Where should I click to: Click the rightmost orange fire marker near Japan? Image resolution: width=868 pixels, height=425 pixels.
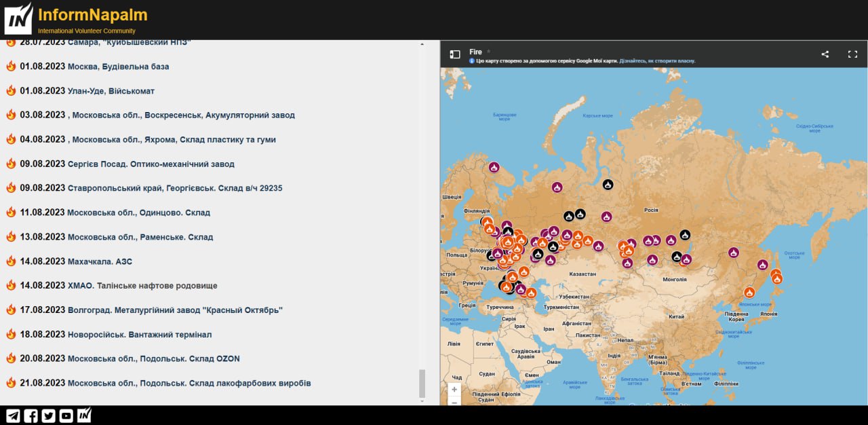coord(777,278)
